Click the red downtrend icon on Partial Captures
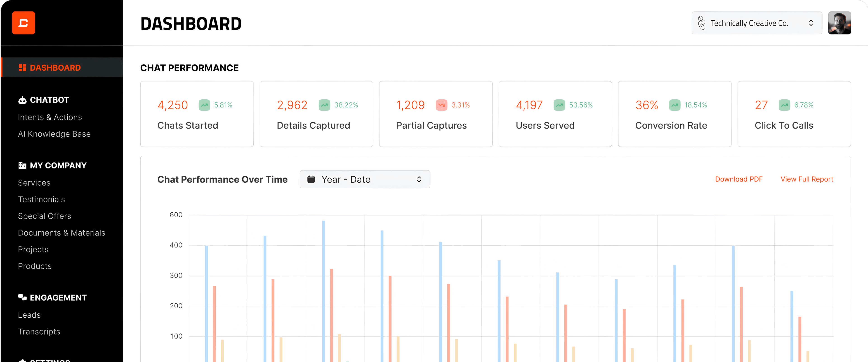This screenshot has height=362, width=868. click(x=441, y=105)
